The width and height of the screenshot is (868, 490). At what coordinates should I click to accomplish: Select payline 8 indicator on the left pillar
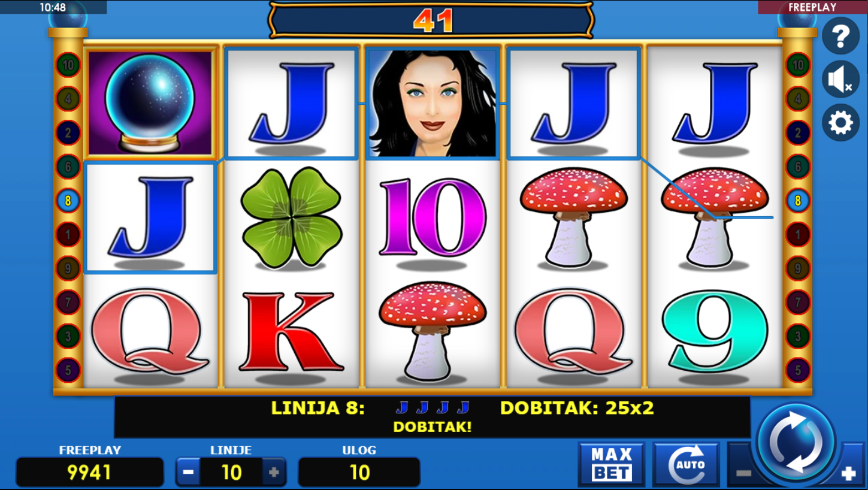[x=68, y=201]
